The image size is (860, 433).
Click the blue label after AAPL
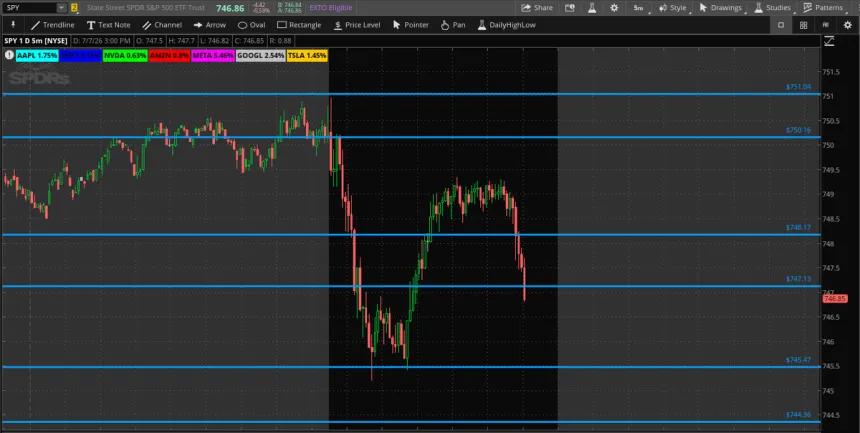pos(81,55)
